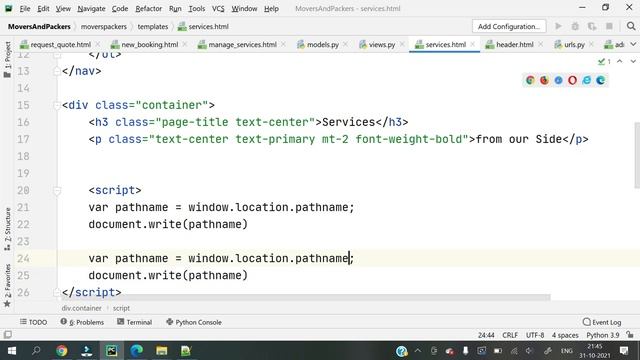
Task: Collapse script tag fold marker at line 20
Action: (x=57, y=190)
